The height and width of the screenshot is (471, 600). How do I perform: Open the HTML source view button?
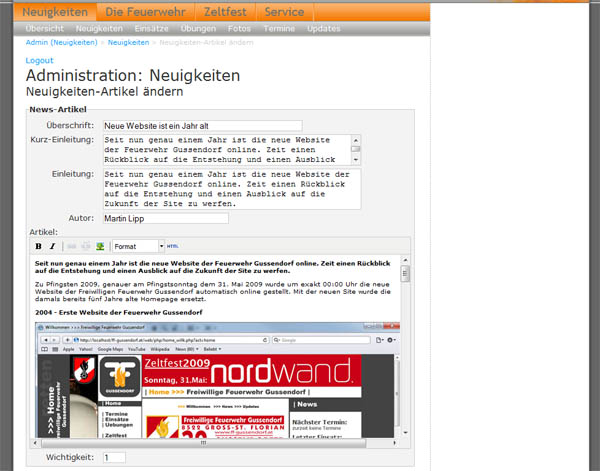click(172, 245)
